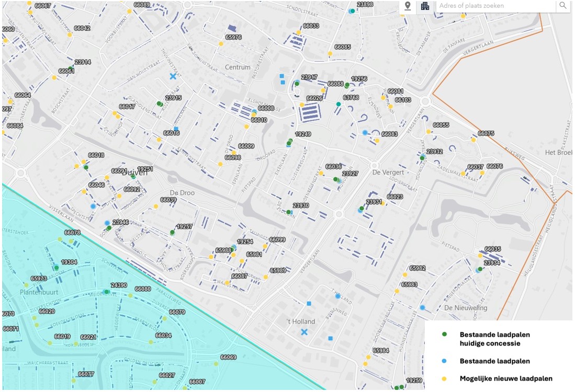Screen dimensions: 575x392
Task: Click 'Mogelijke nieuwe laadpalen' legend entry
Action: [x=505, y=378]
